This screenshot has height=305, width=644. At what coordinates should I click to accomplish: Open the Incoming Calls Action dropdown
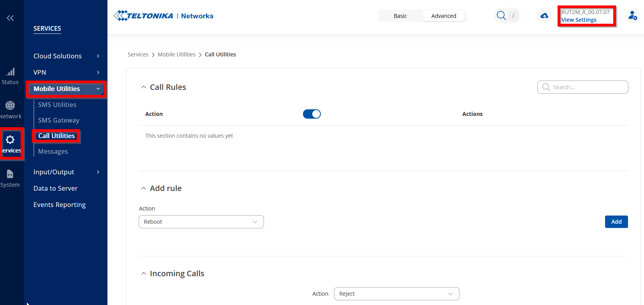coord(396,294)
